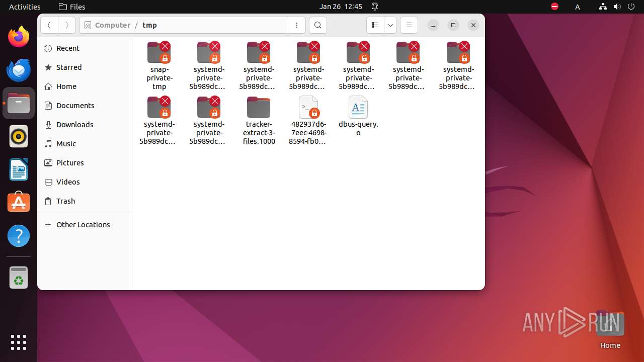This screenshot has width=644, height=362.
Task: Select the dbus-query.o file
Action: (x=358, y=116)
